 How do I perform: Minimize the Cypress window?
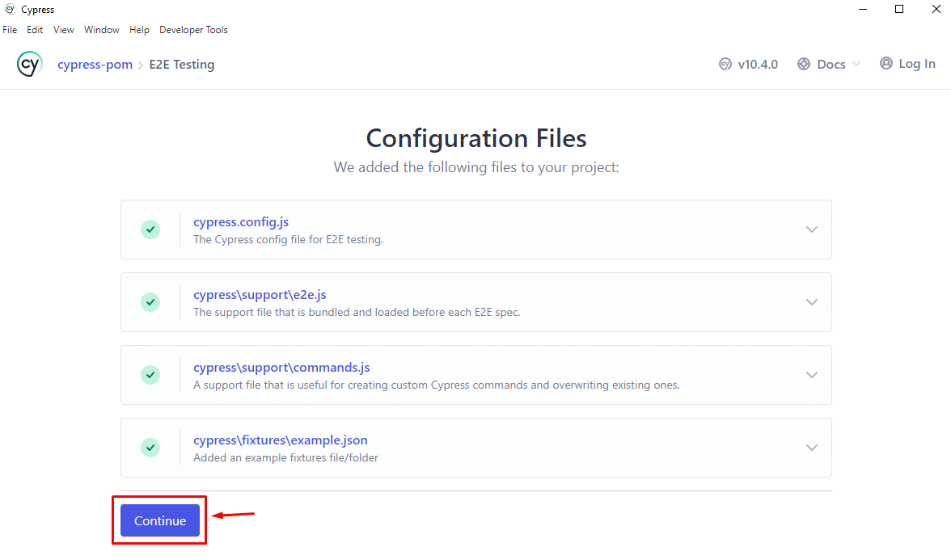(x=862, y=9)
